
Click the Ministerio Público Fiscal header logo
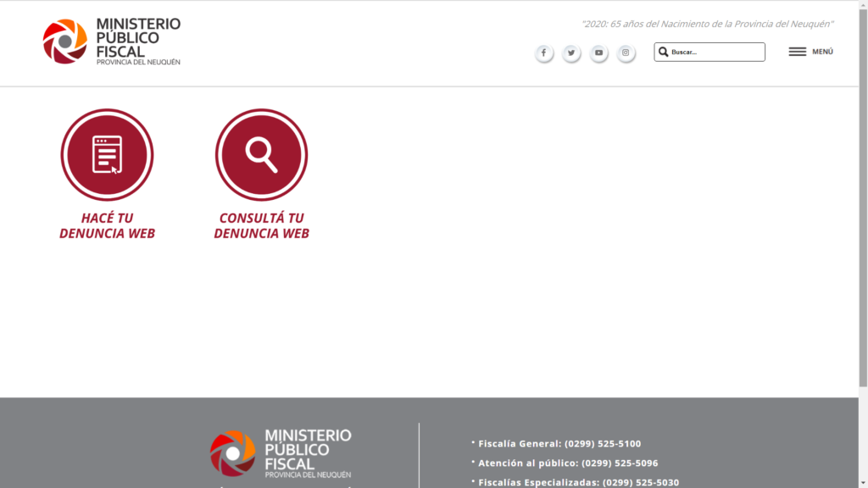112,41
